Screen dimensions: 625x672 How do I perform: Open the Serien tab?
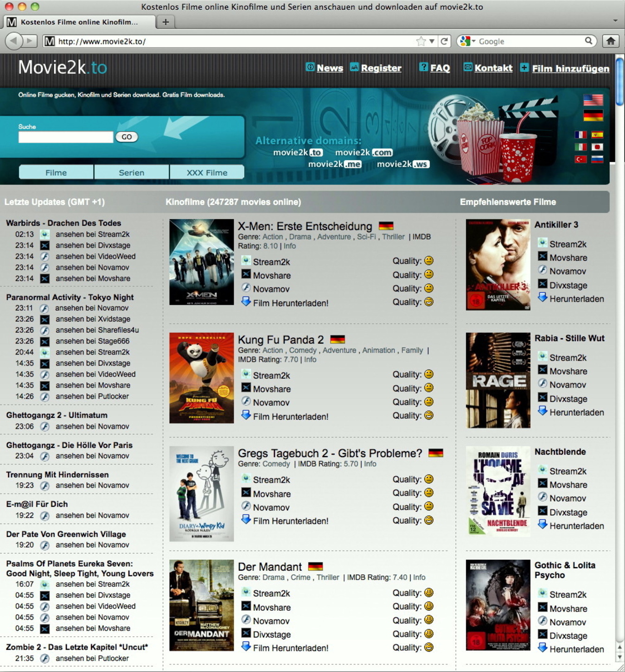tap(132, 172)
